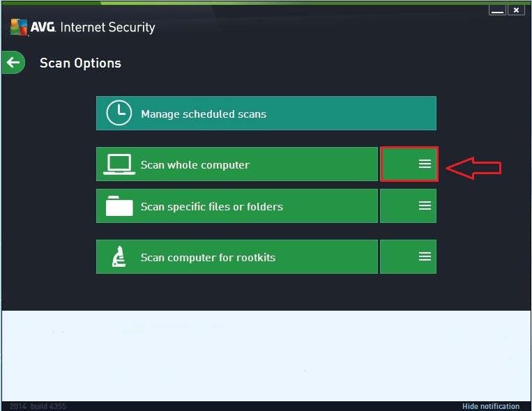Click the microscope icon for rootkit scan
Image resolution: width=532 pixels, height=411 pixels.
pyautogui.click(x=119, y=257)
